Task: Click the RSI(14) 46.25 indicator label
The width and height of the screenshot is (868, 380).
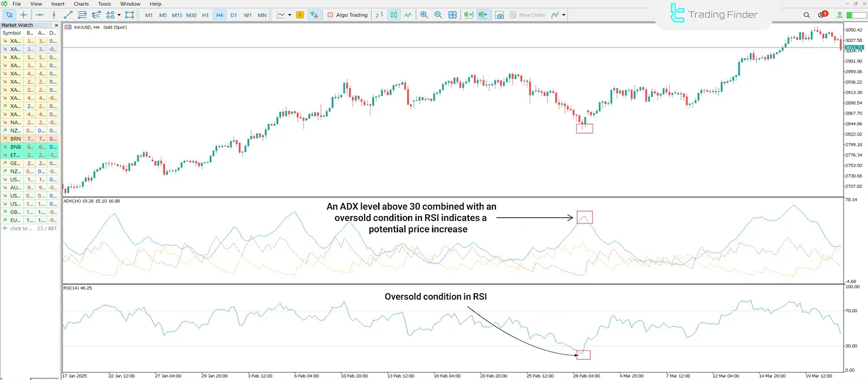Action: coord(78,288)
